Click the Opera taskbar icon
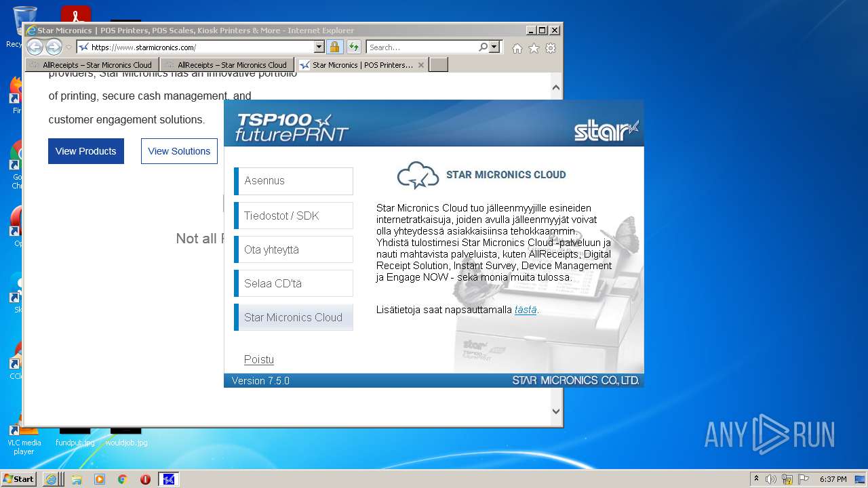 click(145, 479)
